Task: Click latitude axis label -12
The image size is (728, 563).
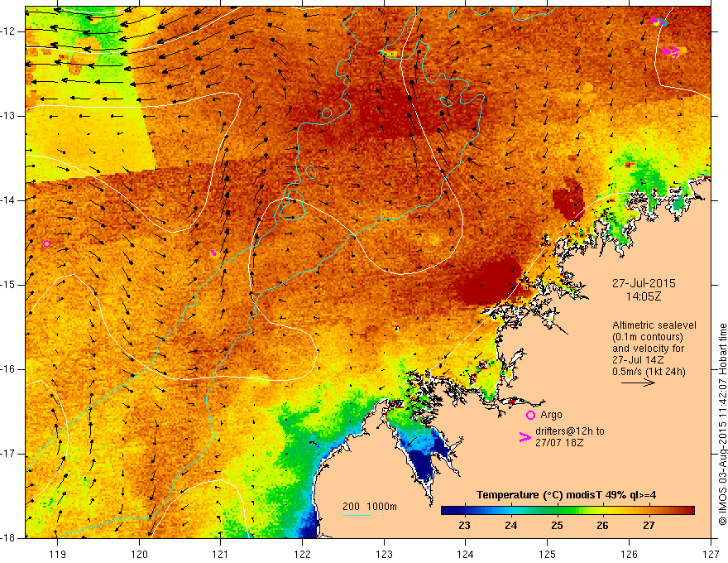Action: [x=8, y=31]
